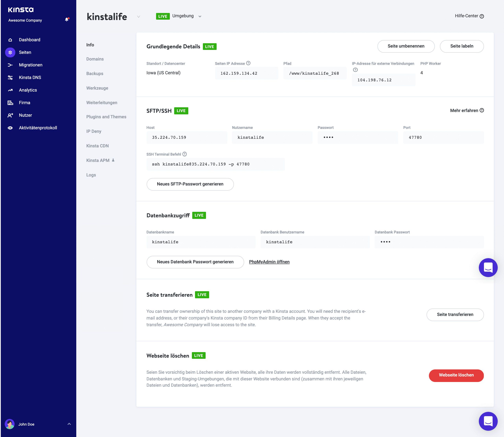Select Domains in the left submenu

(95, 59)
